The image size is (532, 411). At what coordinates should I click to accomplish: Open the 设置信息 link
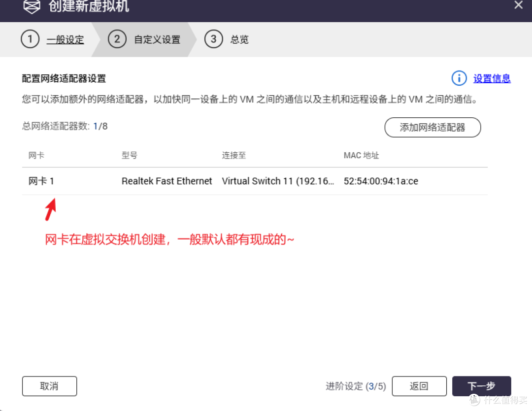click(x=492, y=78)
